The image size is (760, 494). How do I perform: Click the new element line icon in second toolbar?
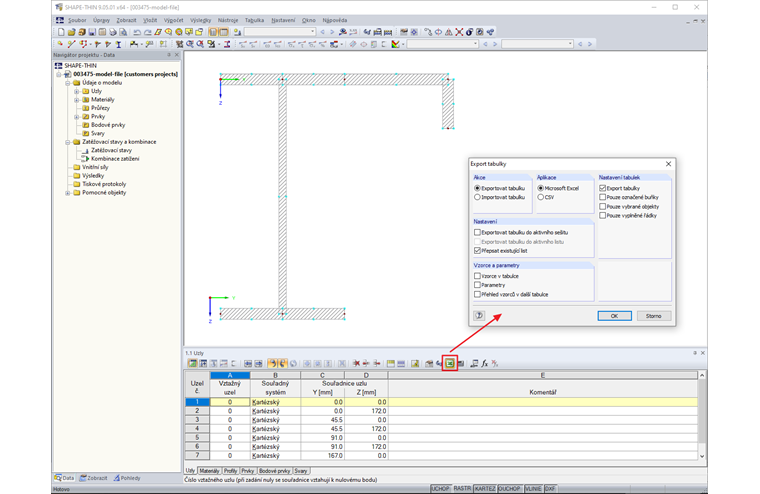(x=71, y=44)
